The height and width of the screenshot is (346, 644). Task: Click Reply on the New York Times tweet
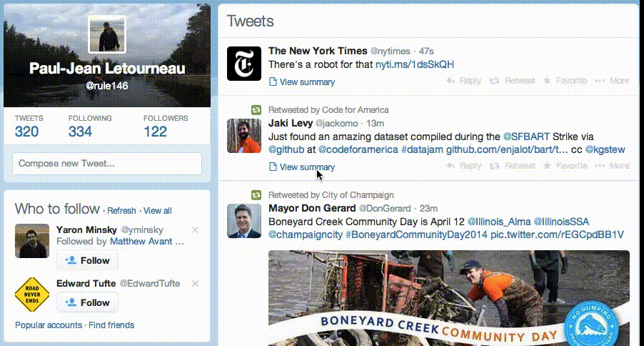click(464, 81)
